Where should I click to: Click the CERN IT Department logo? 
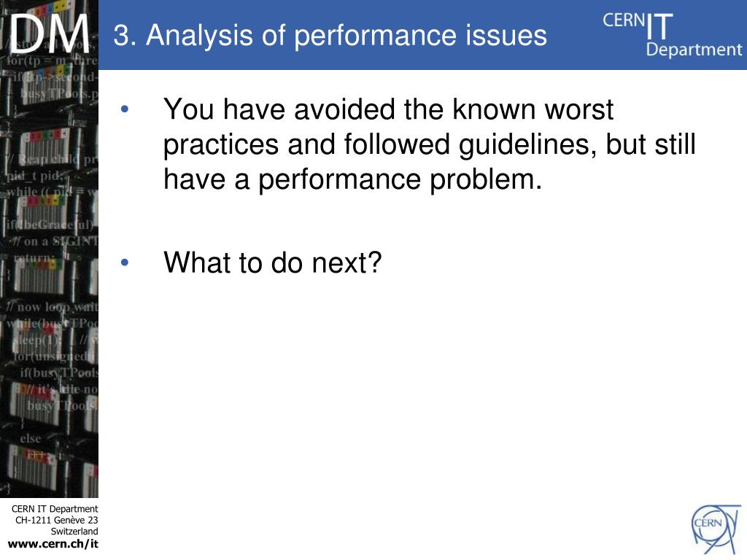672,35
